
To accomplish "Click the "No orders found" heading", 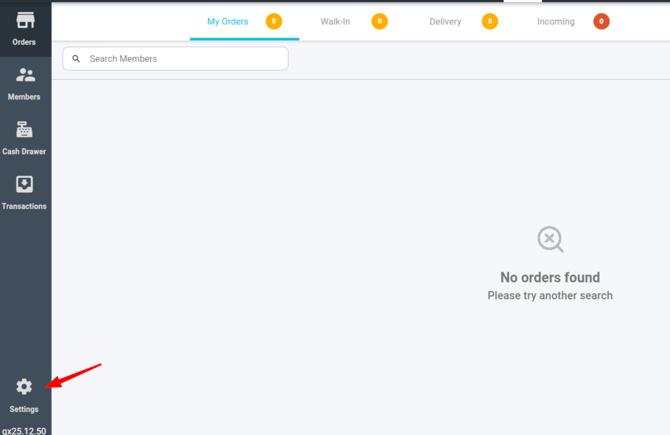I will pyautogui.click(x=550, y=277).
